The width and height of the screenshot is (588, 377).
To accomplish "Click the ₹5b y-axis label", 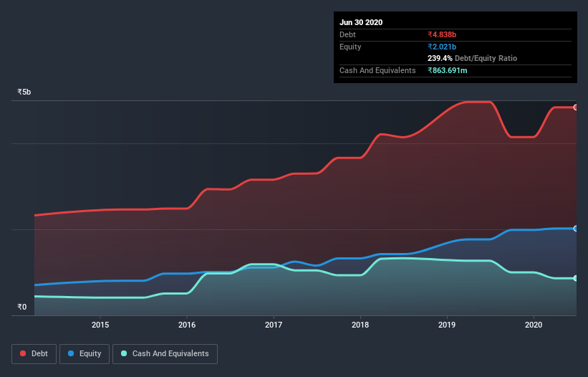I will click(24, 92).
